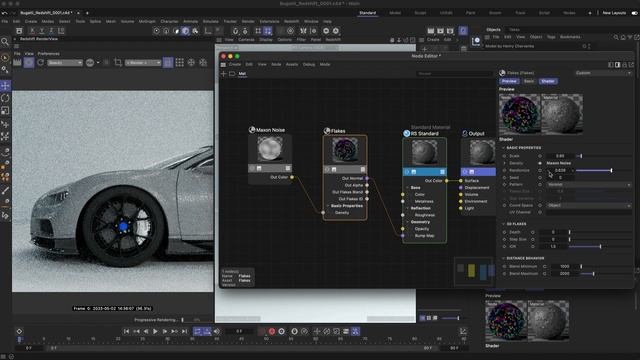Select the Rotate tool in left toolbar
Viewport: 640px width, 360px height.
point(5,98)
